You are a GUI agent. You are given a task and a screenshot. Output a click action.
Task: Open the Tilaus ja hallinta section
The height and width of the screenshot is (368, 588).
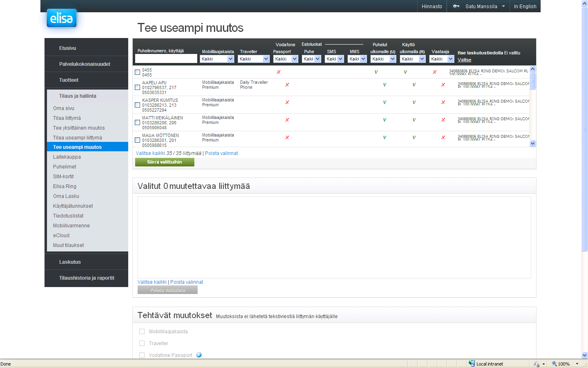[x=78, y=96]
